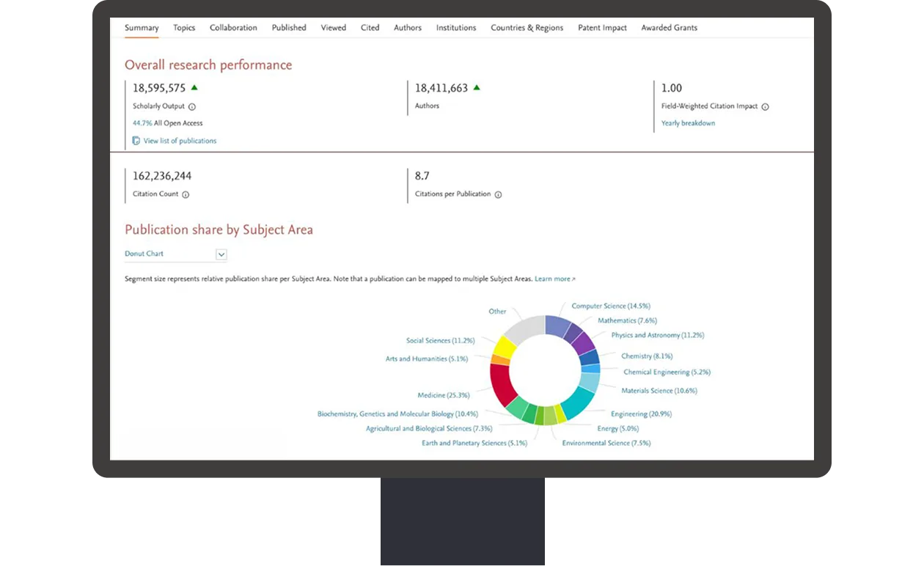Select the Viewed tab

point(333,28)
